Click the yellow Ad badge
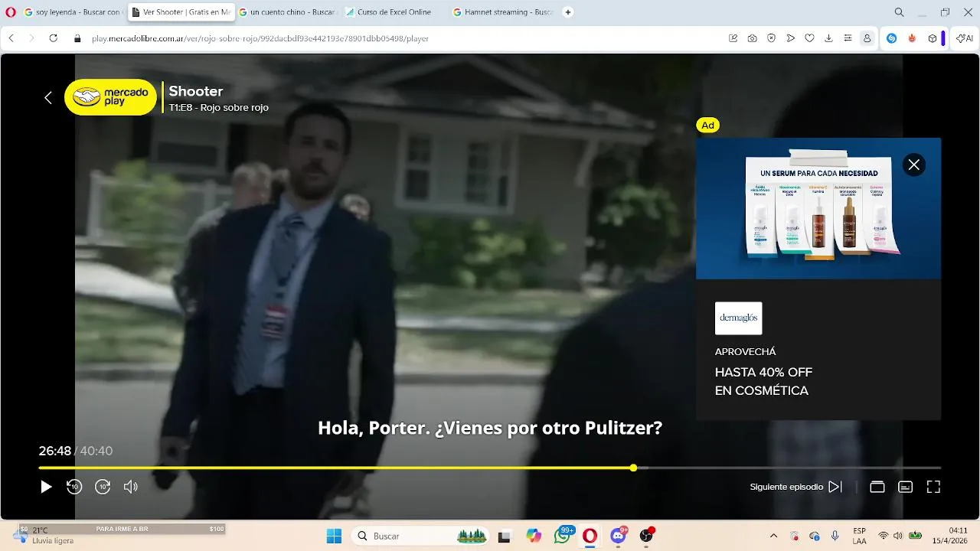This screenshot has height=551, width=980. click(x=708, y=126)
